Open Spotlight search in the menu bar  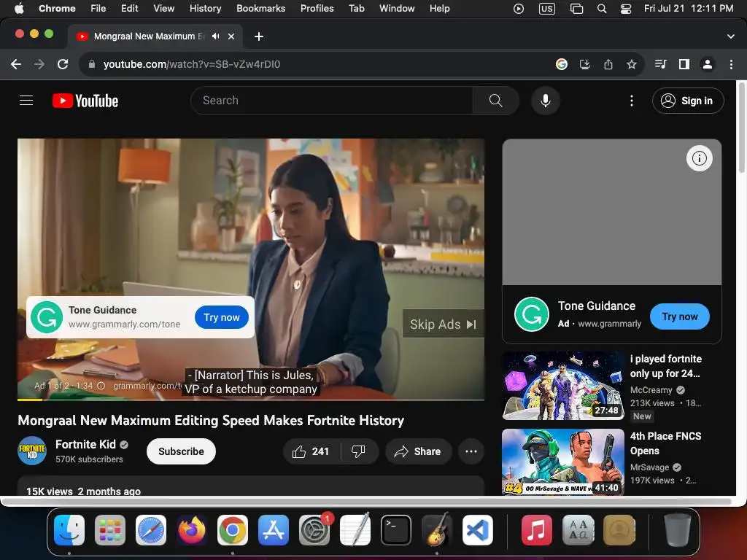pos(602,9)
